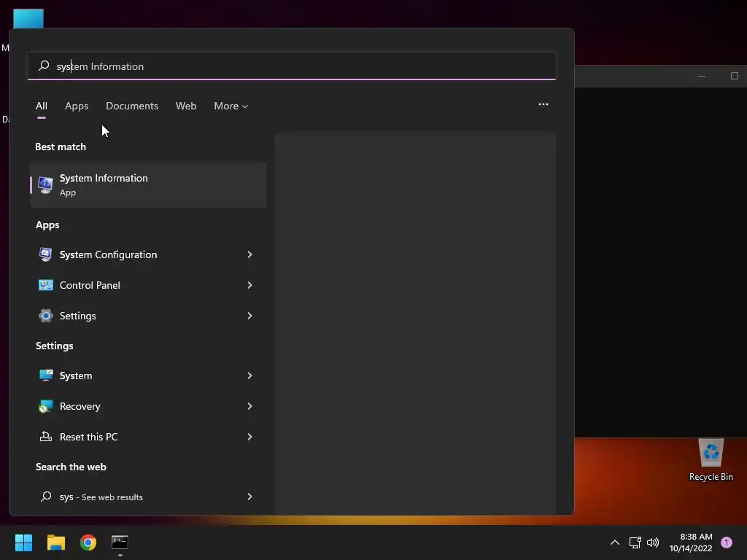The image size is (747, 560).
Task: Select Settings in Apps list
Action: coord(148,316)
